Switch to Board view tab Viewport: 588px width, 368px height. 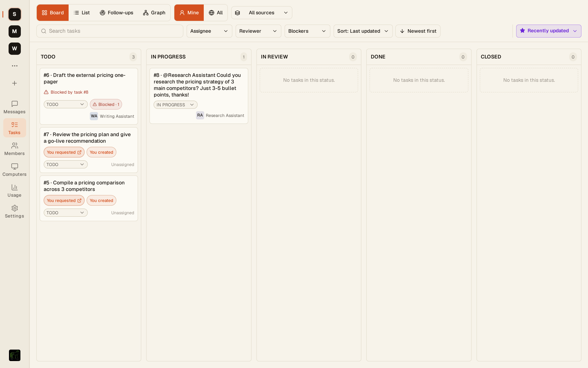[x=53, y=13]
